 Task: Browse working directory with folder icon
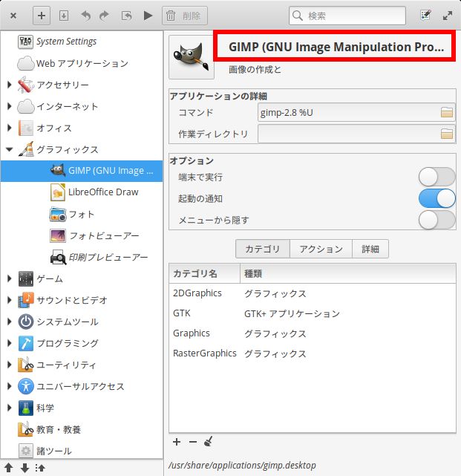tap(447, 134)
